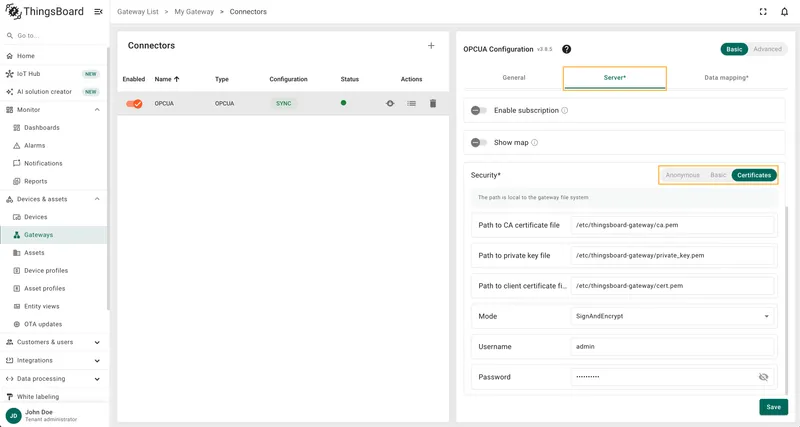Open the Server tab
The width and height of the screenshot is (800, 427).
[615, 78]
